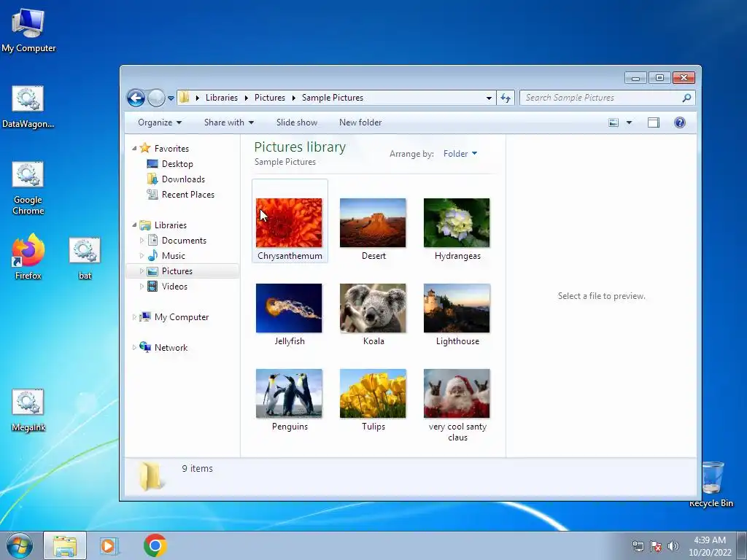Expand the Documents library node
Viewport: 747px width, 560px height.
click(x=142, y=241)
